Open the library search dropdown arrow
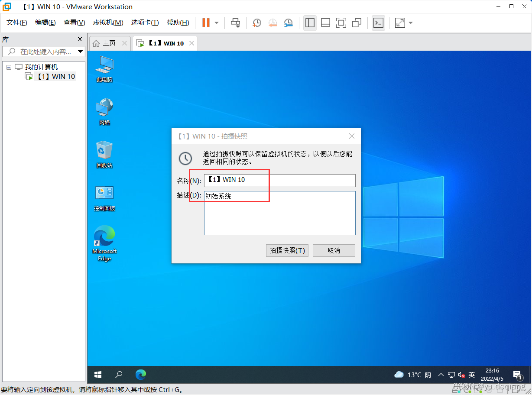Image resolution: width=532 pixels, height=395 pixels. [80, 52]
